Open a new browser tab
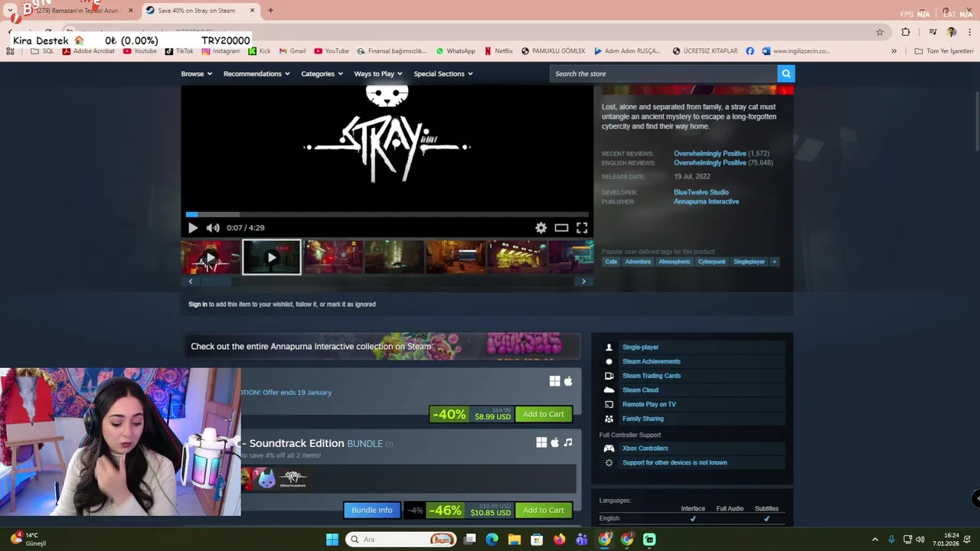Screen dimensions: 980x551 pyautogui.click(x=270, y=11)
